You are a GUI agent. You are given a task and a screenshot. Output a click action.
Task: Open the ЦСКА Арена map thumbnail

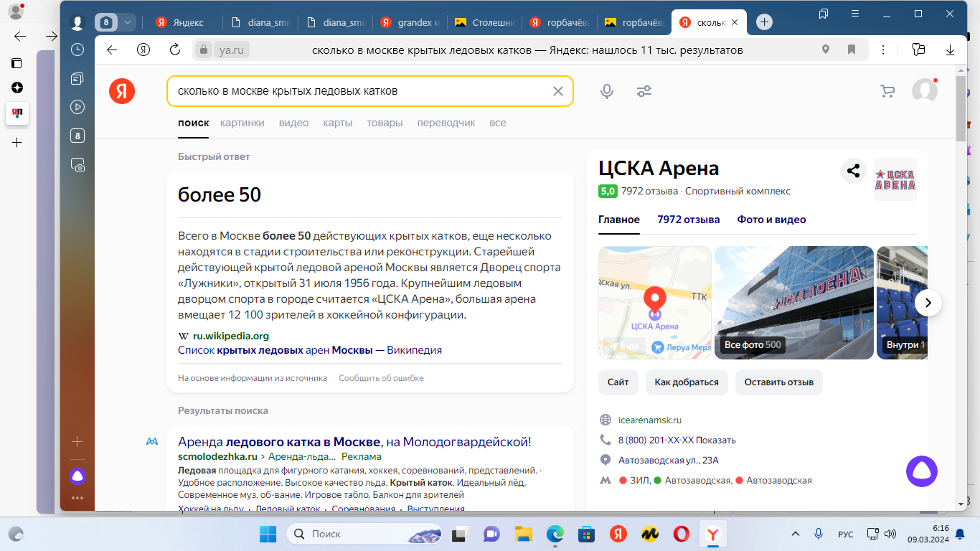pyautogui.click(x=655, y=303)
